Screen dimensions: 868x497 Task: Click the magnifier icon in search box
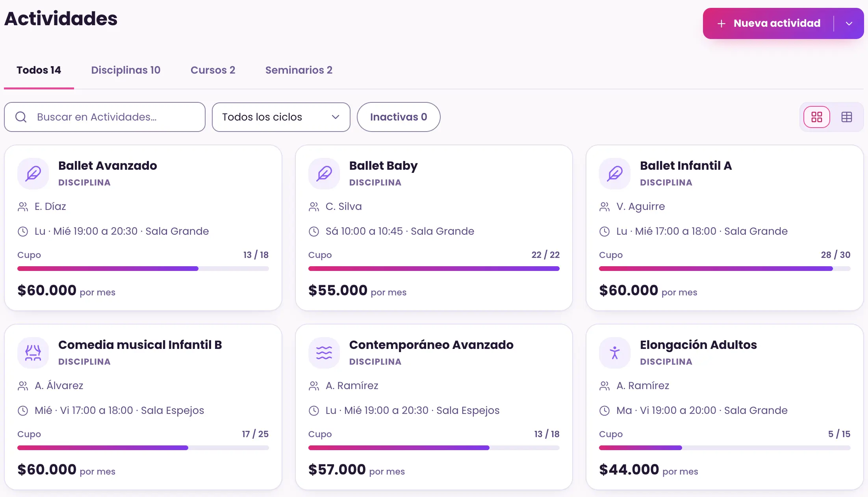pos(21,117)
